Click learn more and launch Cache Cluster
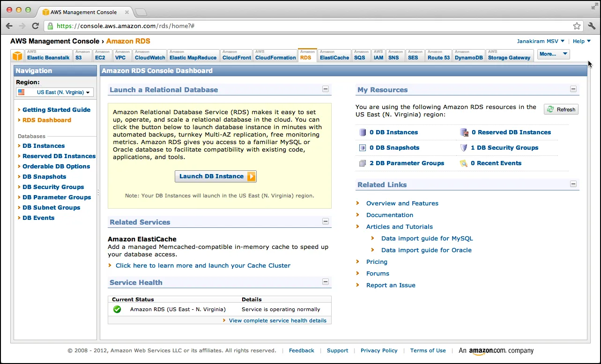601x364 pixels. (203, 265)
